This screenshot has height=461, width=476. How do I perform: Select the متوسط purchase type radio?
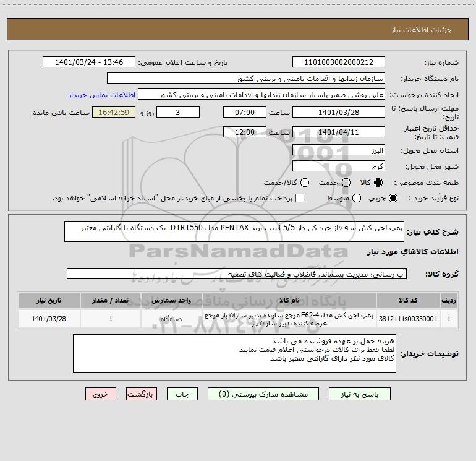(x=357, y=198)
